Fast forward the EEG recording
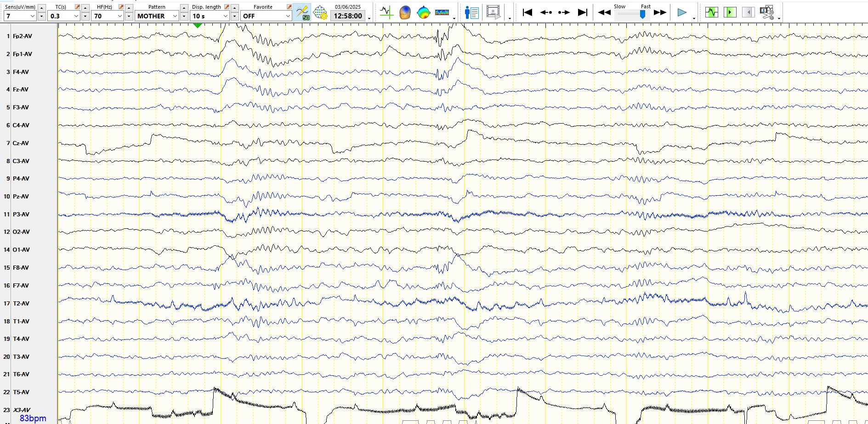The image size is (868, 424). pyautogui.click(x=660, y=12)
